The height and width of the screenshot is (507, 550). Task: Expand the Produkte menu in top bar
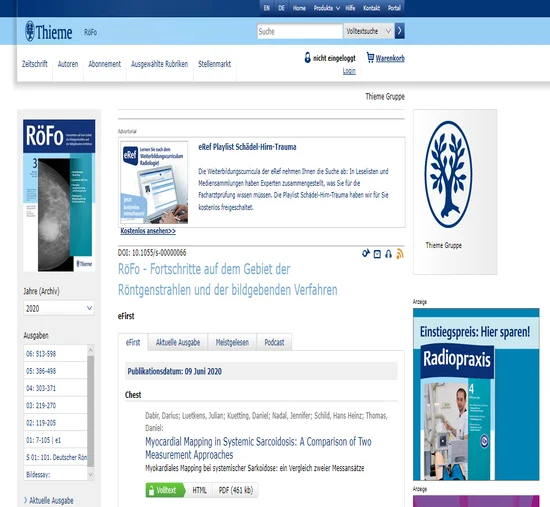327,8
